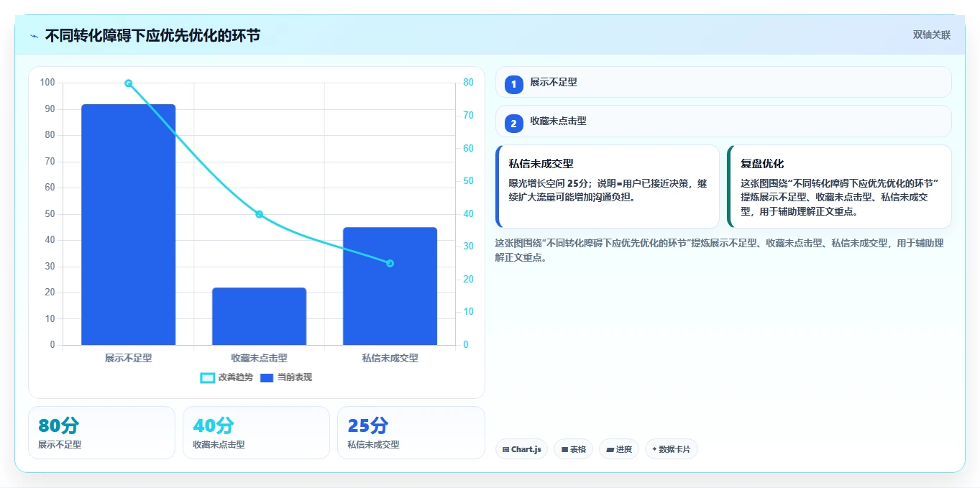Screen dimensions: 980x488
Task: Click the text 曝光增长空间 25分
Action: (549, 183)
